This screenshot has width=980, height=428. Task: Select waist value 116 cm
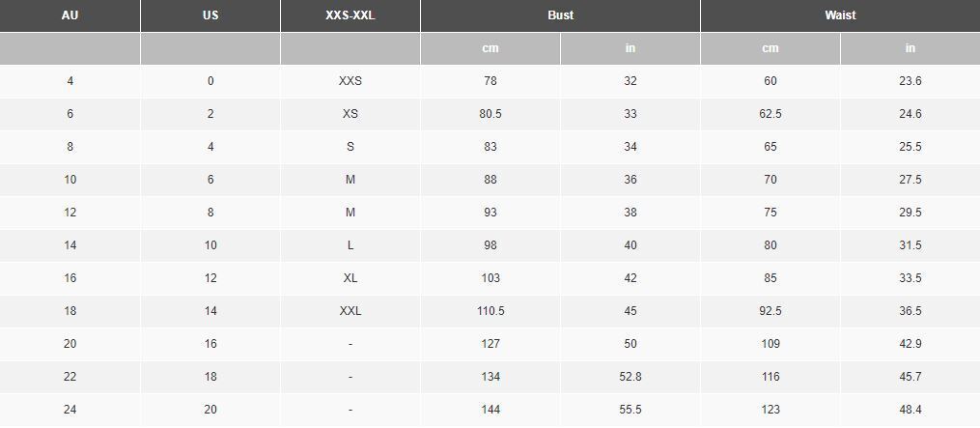(770, 377)
